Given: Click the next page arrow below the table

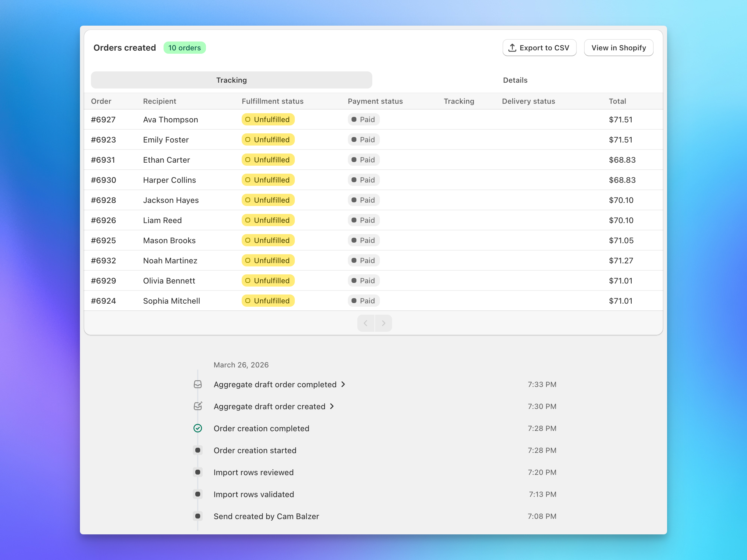Looking at the screenshot, I should tap(384, 323).
